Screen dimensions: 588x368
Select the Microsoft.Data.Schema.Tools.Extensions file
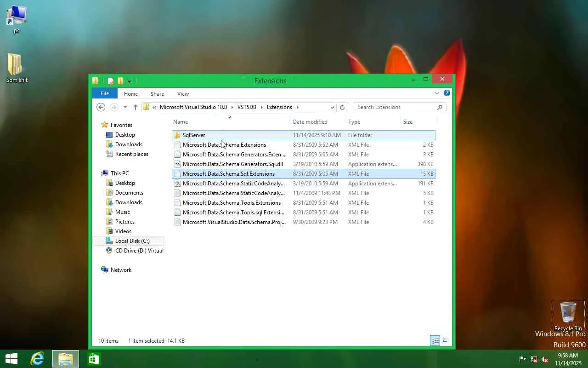[x=303, y=203]
